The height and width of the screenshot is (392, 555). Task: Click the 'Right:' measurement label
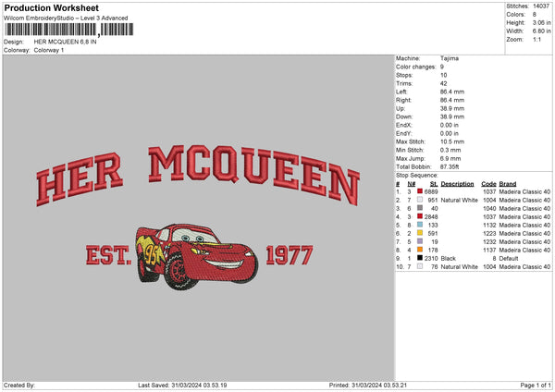403,100
